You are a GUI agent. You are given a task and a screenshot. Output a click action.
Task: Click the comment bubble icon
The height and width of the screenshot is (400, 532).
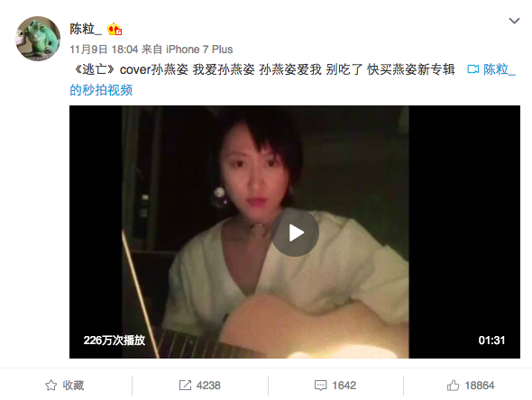pyautogui.click(x=321, y=386)
